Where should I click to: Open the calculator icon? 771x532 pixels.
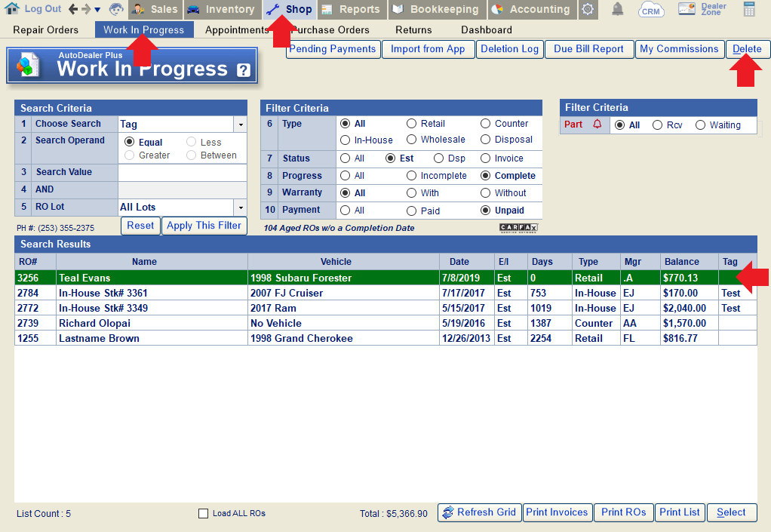click(x=749, y=9)
